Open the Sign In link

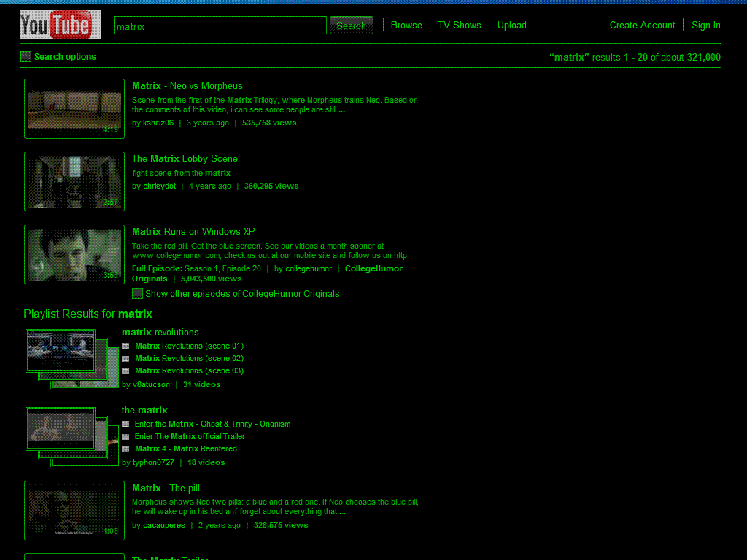[705, 26]
